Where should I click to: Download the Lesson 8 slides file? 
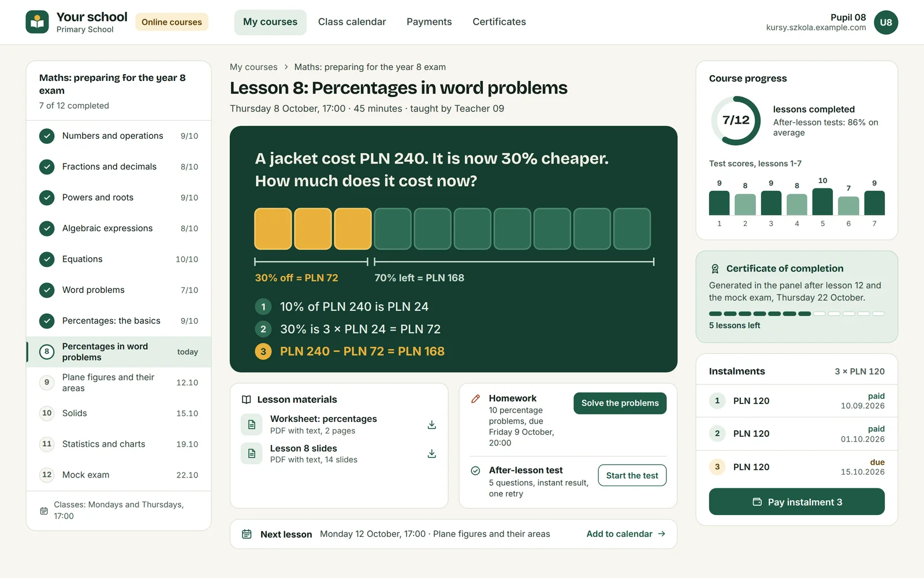(x=431, y=454)
